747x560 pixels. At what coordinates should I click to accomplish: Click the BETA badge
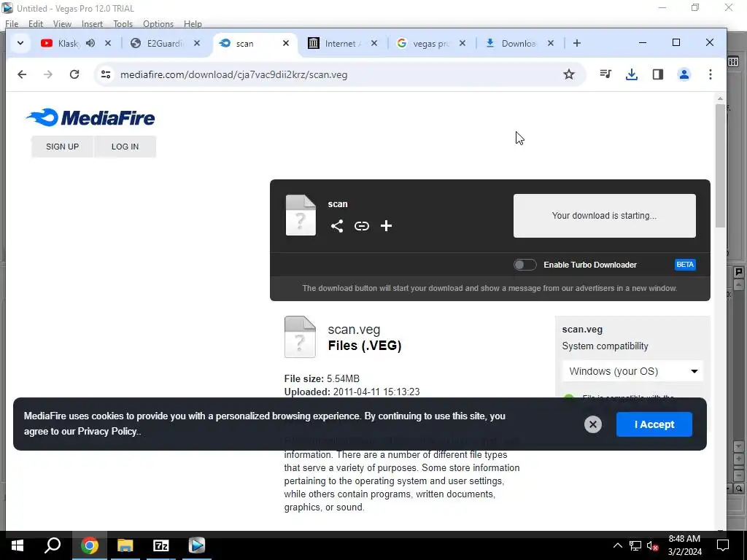[x=685, y=265]
